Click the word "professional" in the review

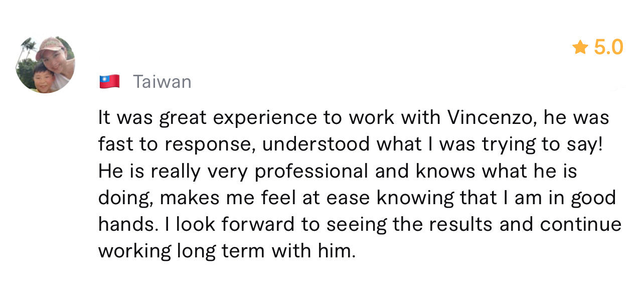311,172
